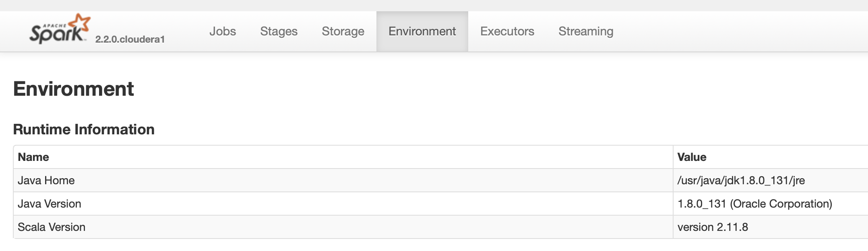
Task: Click the Name column header
Action: point(34,157)
